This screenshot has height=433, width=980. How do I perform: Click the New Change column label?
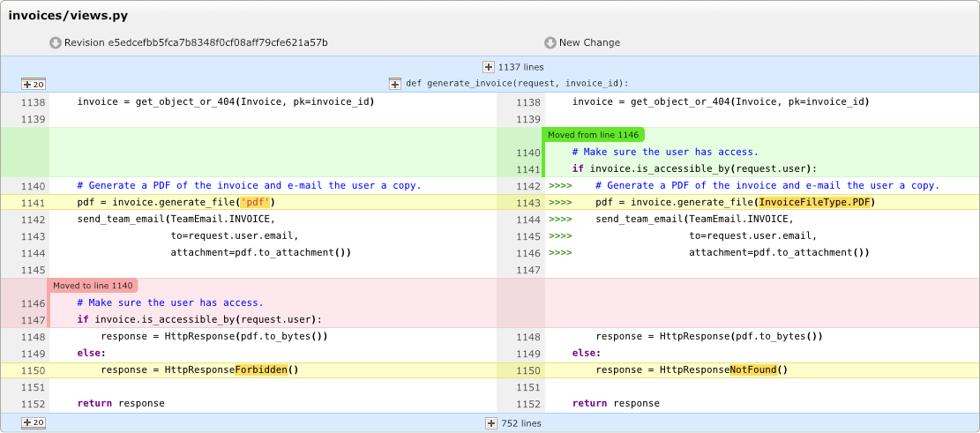pyautogui.click(x=589, y=42)
